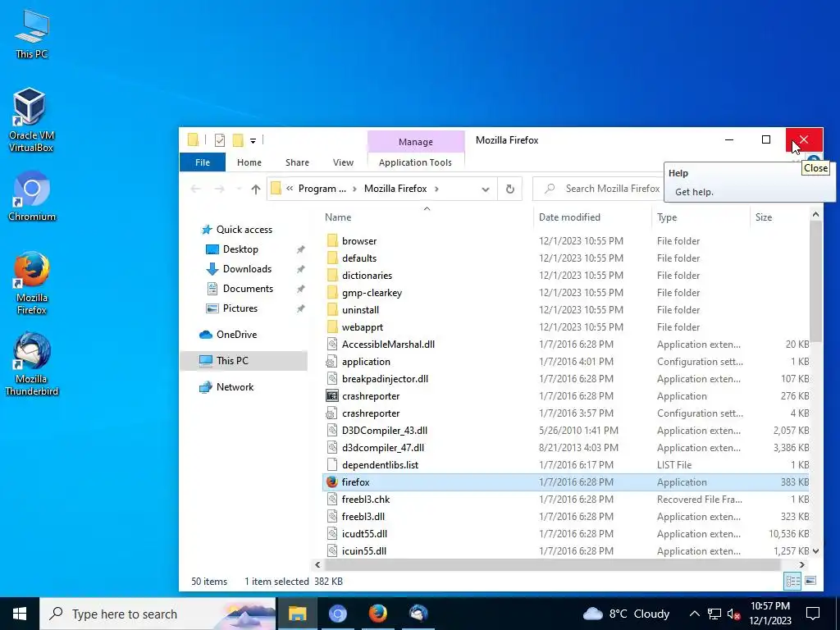Open recent locations dropdown arrow
The width and height of the screenshot is (840, 630).
(x=239, y=189)
